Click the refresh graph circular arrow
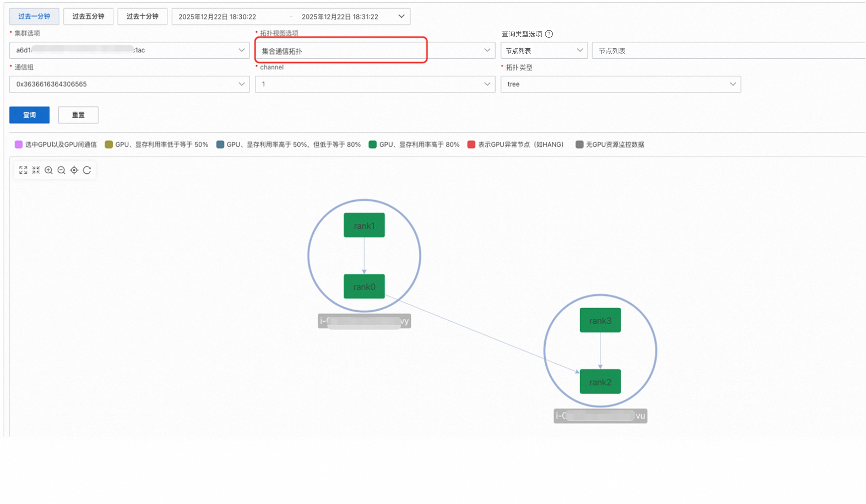The image size is (866, 504). [87, 170]
